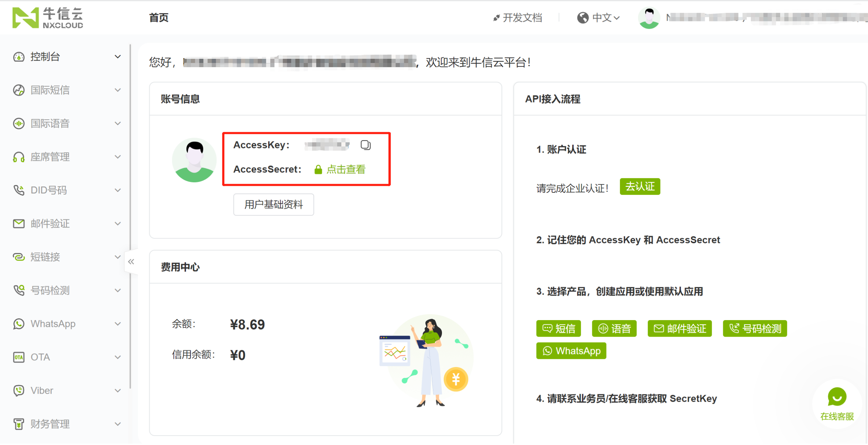868x445 pixels.
Task: Click the 去认证 certification button
Action: point(639,187)
